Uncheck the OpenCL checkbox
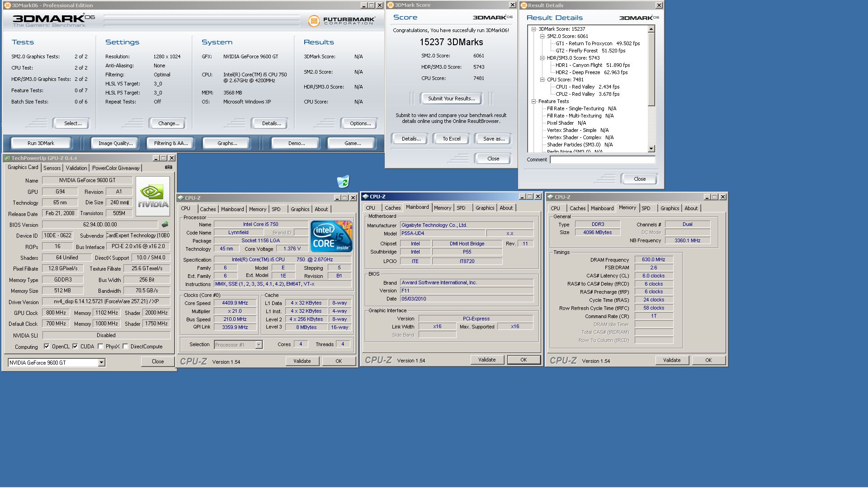 [x=47, y=347]
